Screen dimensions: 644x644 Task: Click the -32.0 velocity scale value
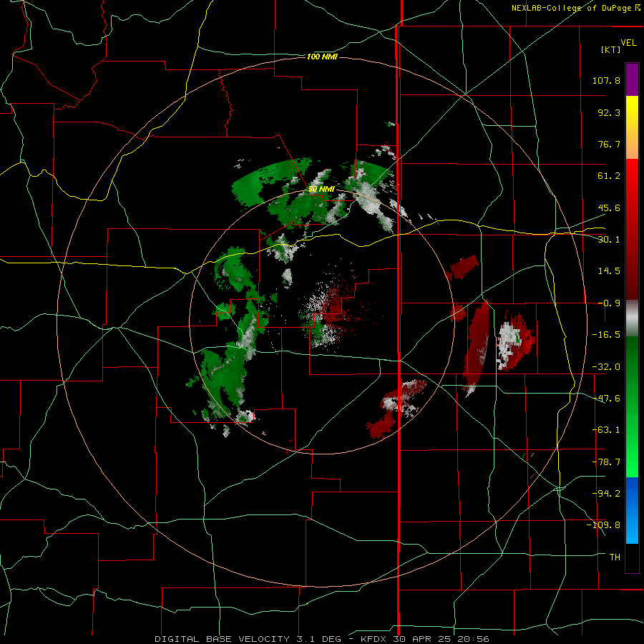coord(606,367)
